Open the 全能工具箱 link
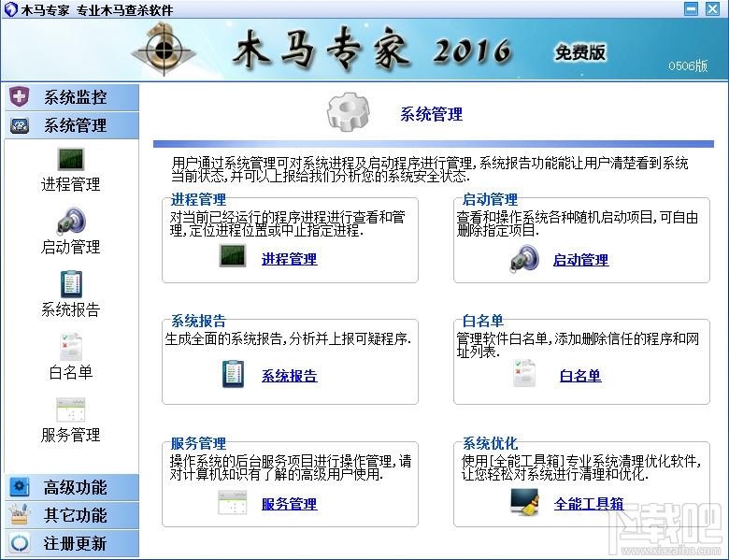This screenshot has width=729, height=560. 589,504
